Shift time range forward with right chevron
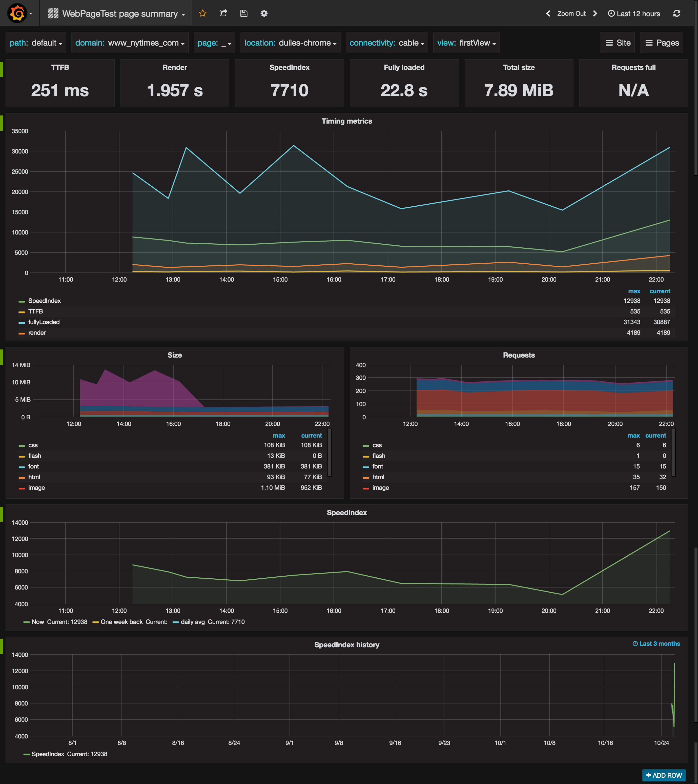 point(595,13)
